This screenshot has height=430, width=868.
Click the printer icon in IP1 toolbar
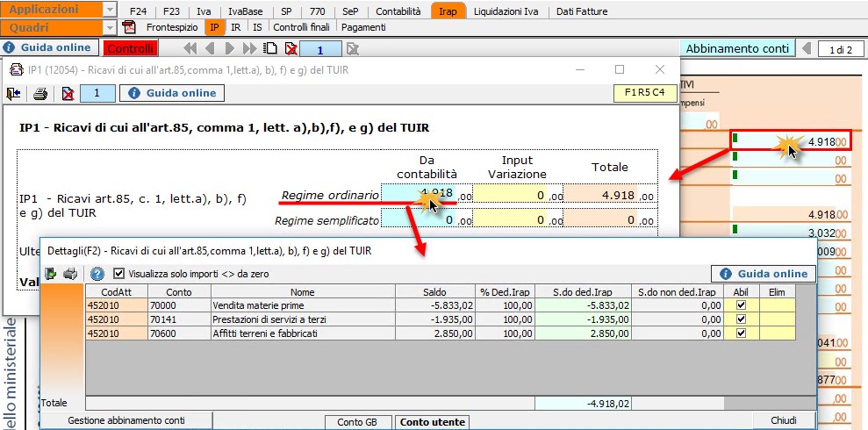(39, 93)
